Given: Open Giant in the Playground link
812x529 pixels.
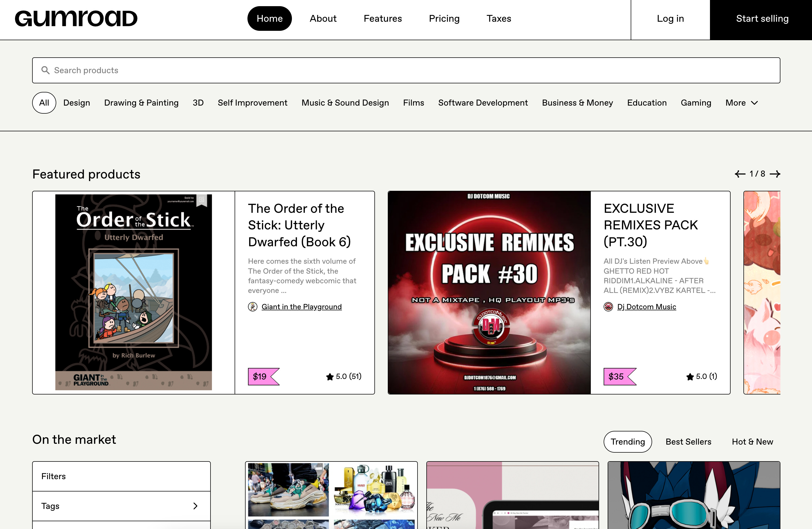Looking at the screenshot, I should point(301,307).
